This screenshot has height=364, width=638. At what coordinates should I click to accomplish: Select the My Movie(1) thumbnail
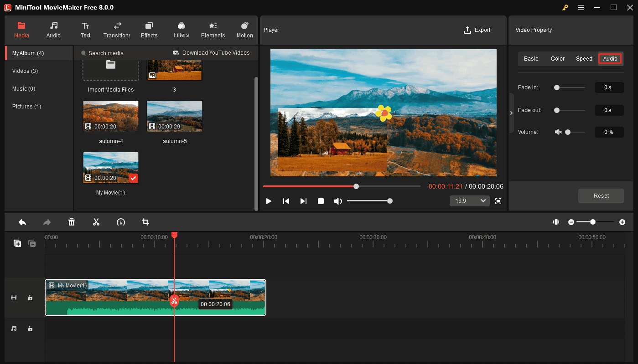[x=111, y=168]
